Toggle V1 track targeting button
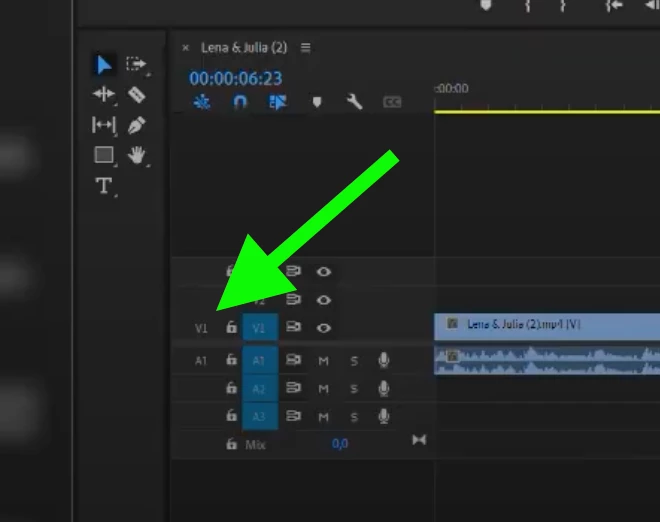 (x=260, y=328)
